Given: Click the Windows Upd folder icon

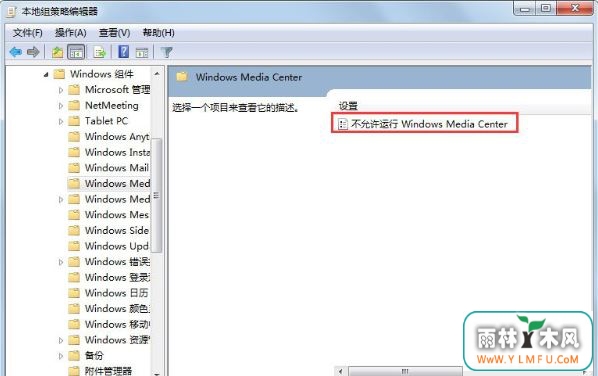Looking at the screenshot, I should pyautogui.click(x=74, y=246).
